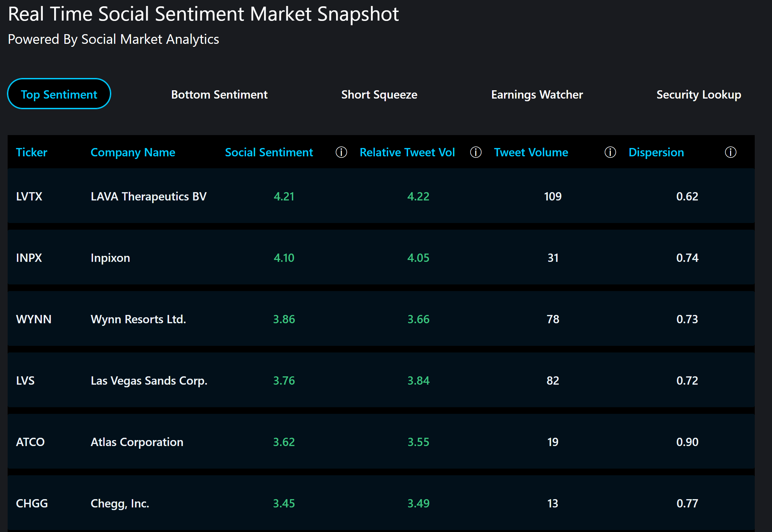Screen dimensions: 772x532
Task: Click CHGG social sentiment 3.45
Action: coord(284,503)
